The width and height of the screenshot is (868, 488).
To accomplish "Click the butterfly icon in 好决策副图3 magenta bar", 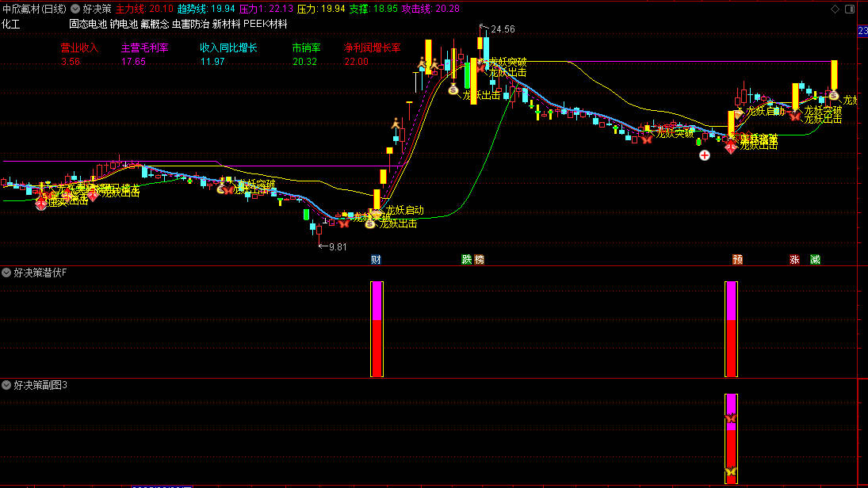I will point(731,417).
